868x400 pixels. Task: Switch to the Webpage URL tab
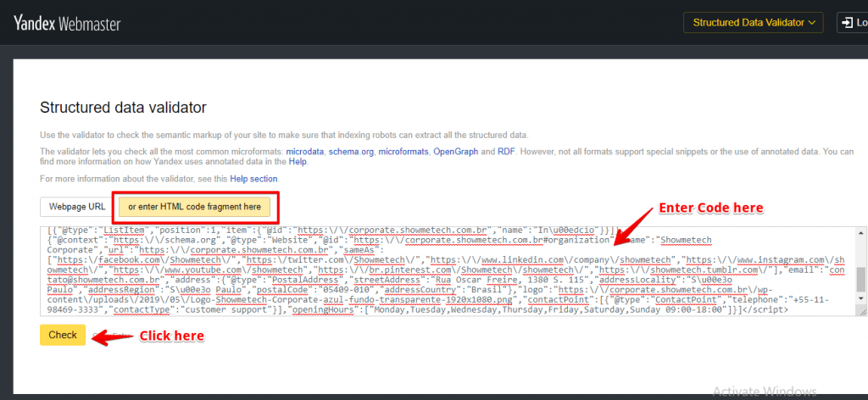pyautogui.click(x=77, y=207)
